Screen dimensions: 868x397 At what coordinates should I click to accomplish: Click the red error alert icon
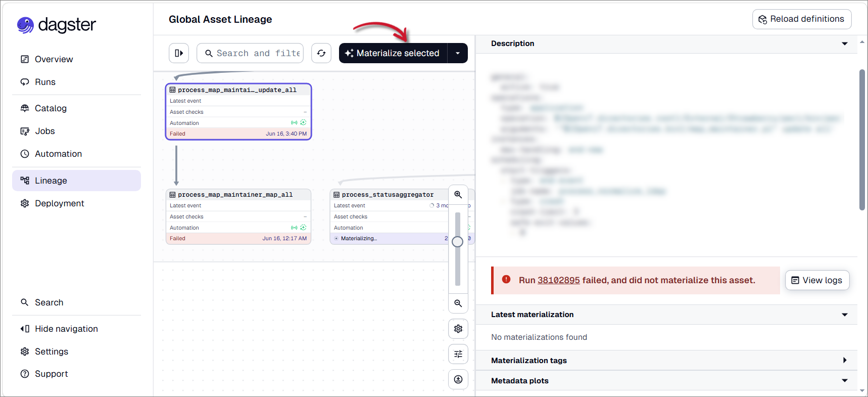506,280
